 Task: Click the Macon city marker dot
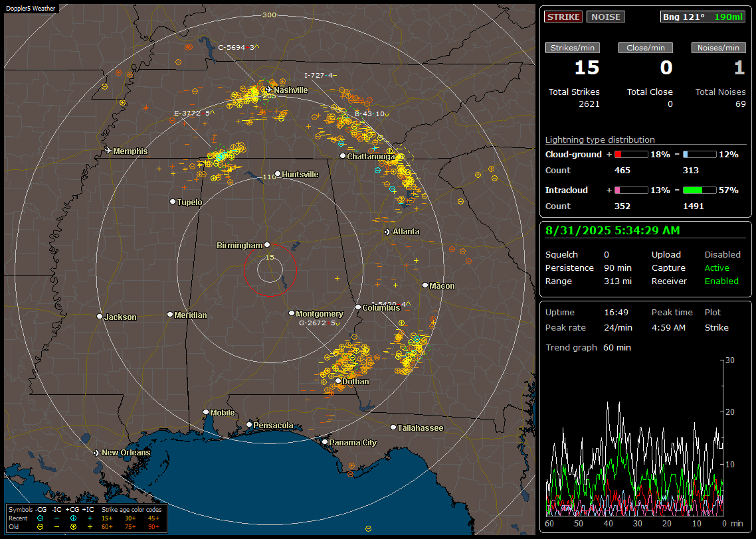point(425,285)
